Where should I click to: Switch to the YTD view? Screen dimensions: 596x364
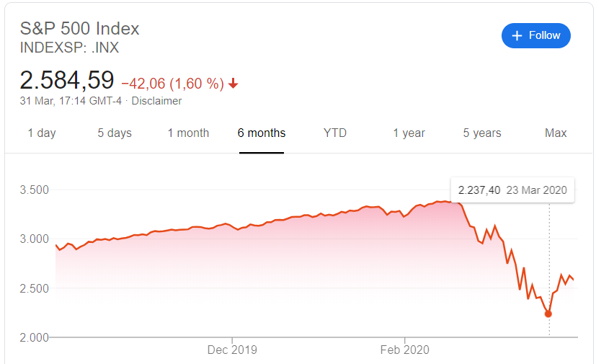click(x=335, y=133)
